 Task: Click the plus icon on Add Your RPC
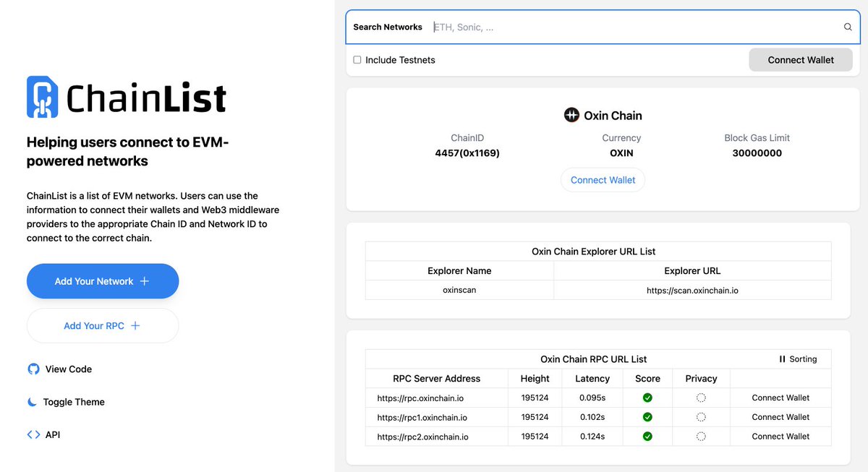tap(135, 326)
